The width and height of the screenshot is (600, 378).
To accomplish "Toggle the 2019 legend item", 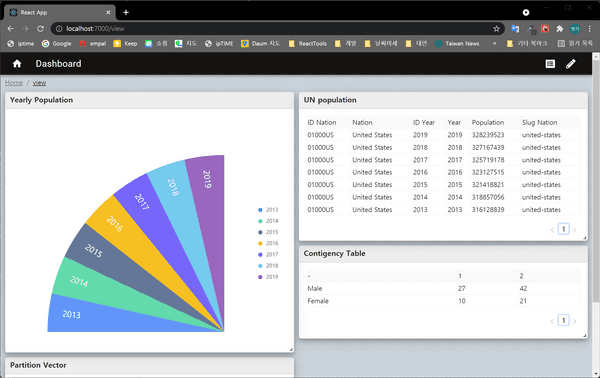I will click(x=268, y=277).
